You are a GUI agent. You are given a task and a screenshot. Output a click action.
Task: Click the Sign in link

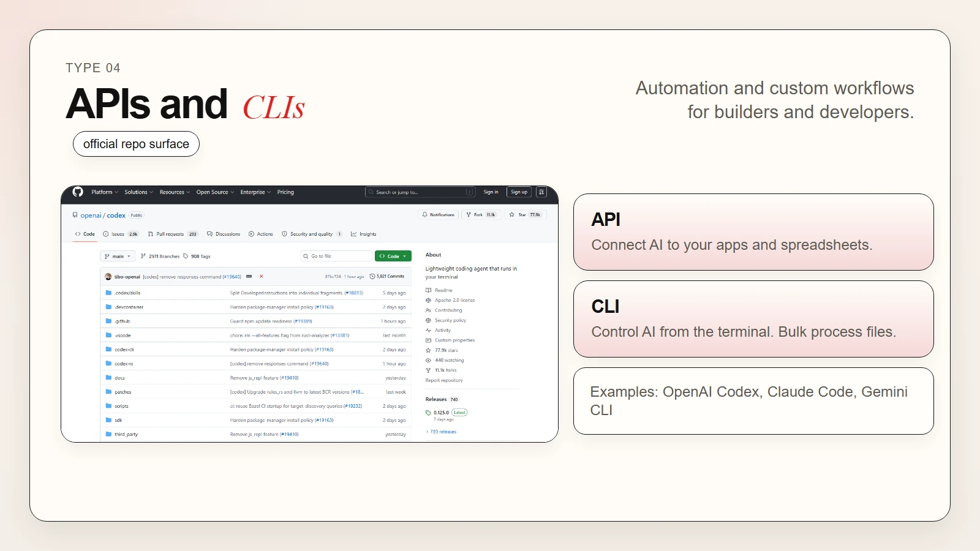coord(491,192)
